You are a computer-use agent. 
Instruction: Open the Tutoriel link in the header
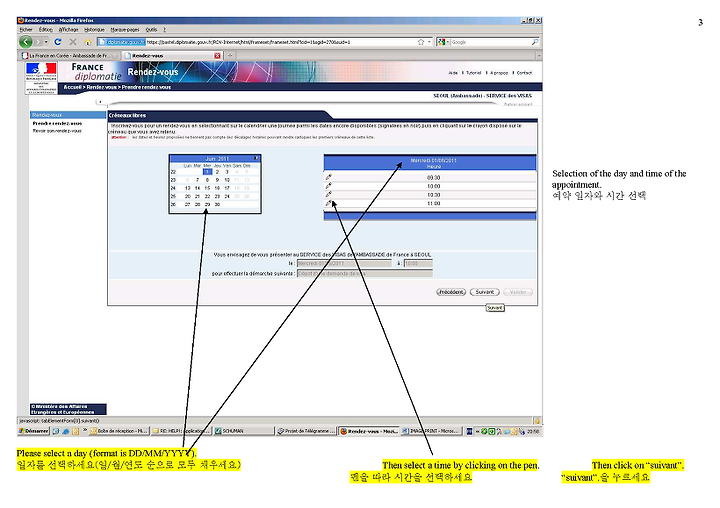[473, 73]
